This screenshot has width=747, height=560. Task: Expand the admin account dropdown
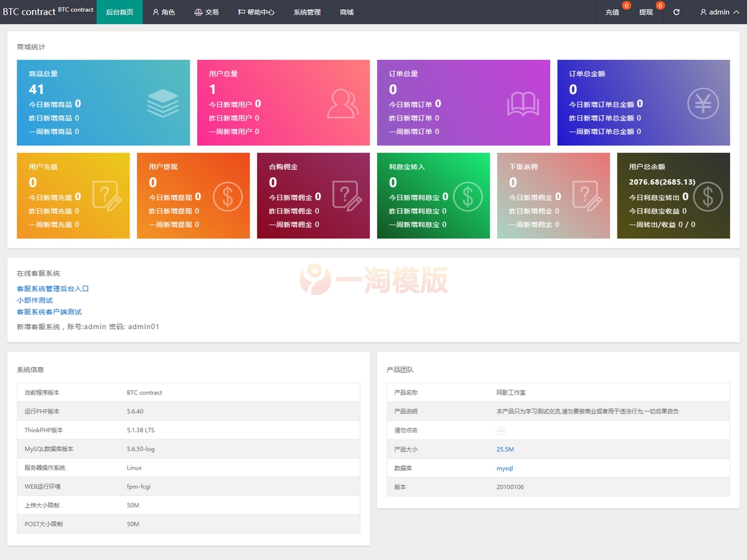719,12
